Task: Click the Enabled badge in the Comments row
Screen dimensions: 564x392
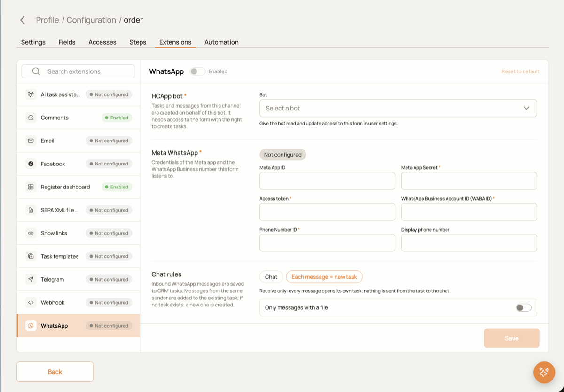Action: (x=117, y=118)
